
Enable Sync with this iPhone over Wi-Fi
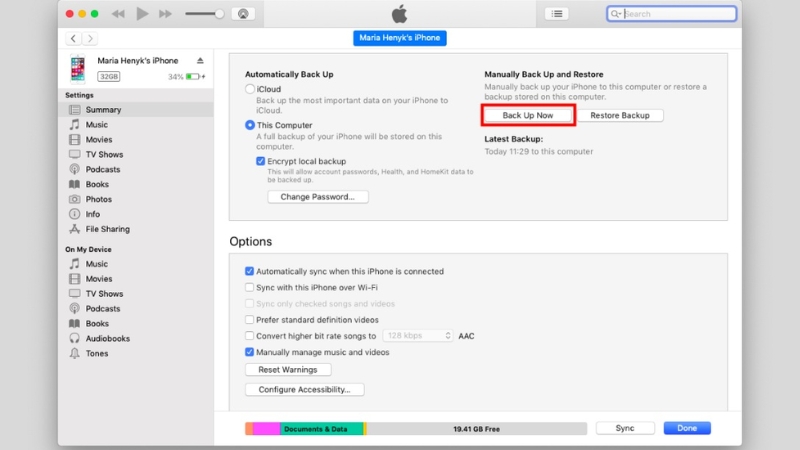coord(249,287)
